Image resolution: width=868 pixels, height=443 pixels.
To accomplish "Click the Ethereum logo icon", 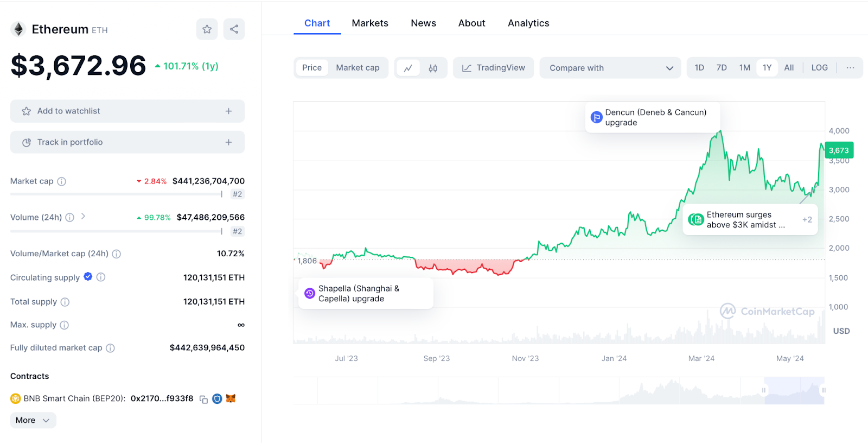I will pos(18,29).
